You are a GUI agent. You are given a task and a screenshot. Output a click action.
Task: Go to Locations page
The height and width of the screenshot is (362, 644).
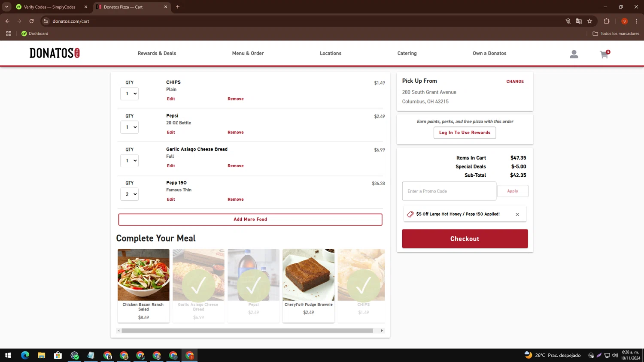pyautogui.click(x=331, y=53)
